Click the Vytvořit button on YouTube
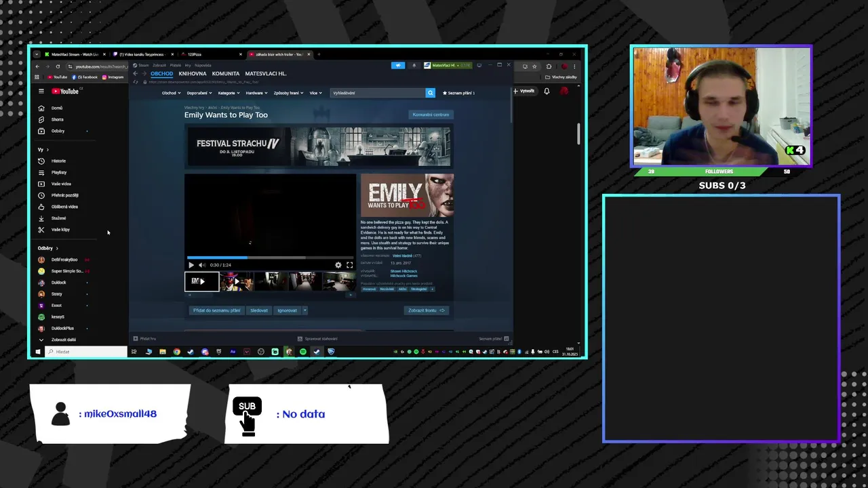868x488 pixels. pos(524,91)
